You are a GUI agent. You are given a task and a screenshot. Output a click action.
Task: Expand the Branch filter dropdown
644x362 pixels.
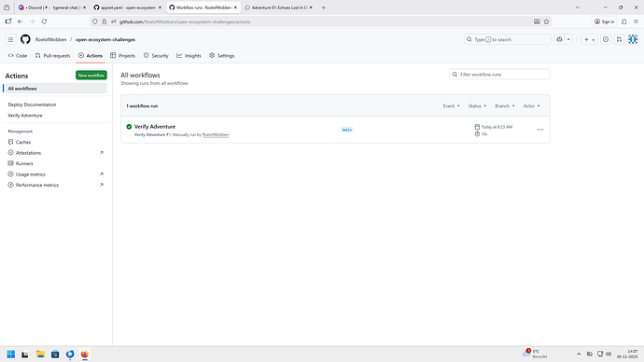[x=504, y=105]
